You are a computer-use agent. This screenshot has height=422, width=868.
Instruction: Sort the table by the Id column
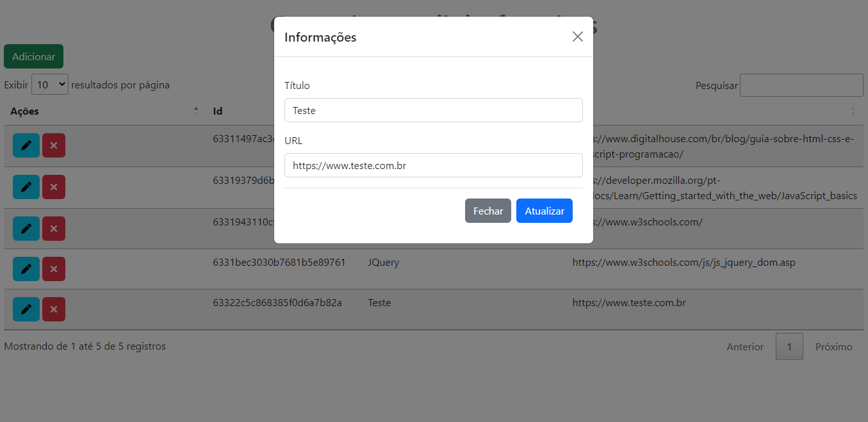pyautogui.click(x=217, y=111)
